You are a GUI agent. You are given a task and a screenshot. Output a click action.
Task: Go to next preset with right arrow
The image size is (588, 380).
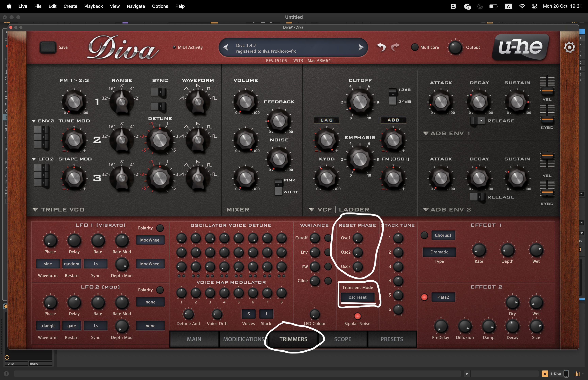[x=361, y=47]
